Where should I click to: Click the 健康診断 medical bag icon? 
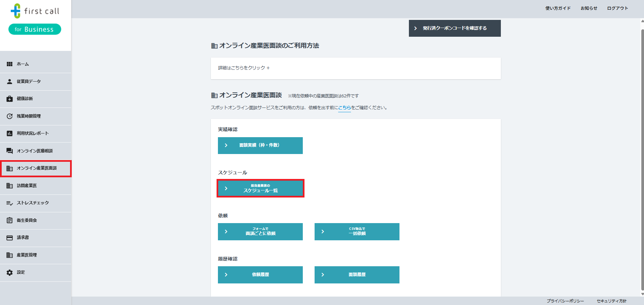tap(9, 99)
